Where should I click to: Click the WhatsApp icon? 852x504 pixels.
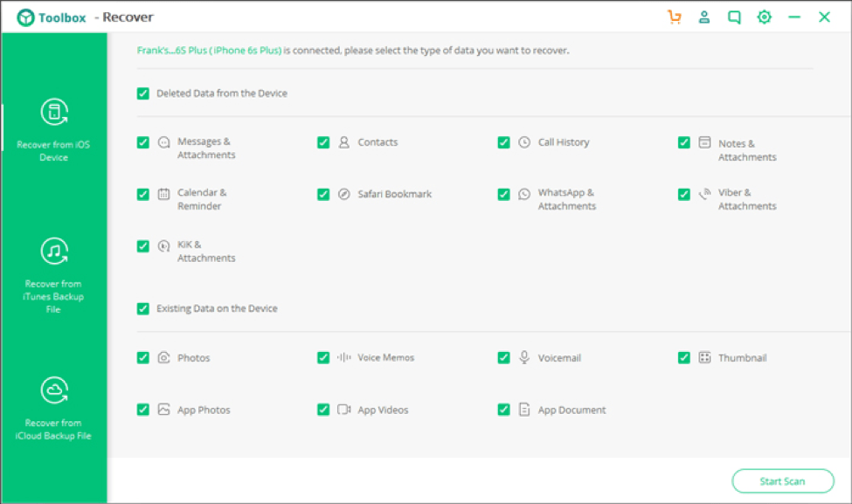pyautogui.click(x=524, y=194)
